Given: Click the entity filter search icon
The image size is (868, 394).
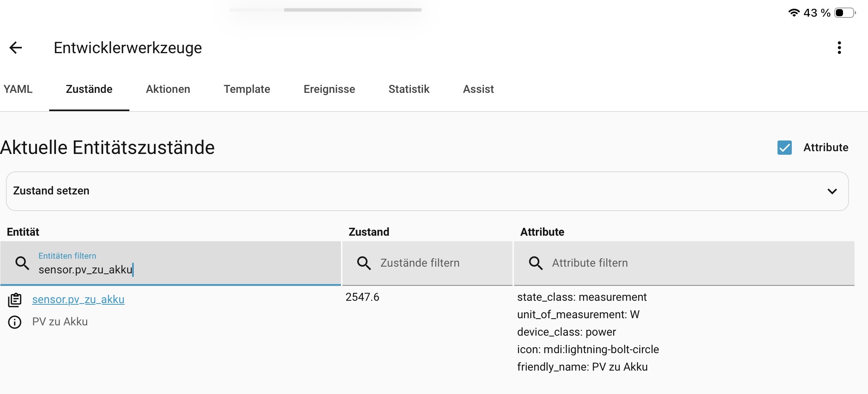Looking at the screenshot, I should (22, 263).
